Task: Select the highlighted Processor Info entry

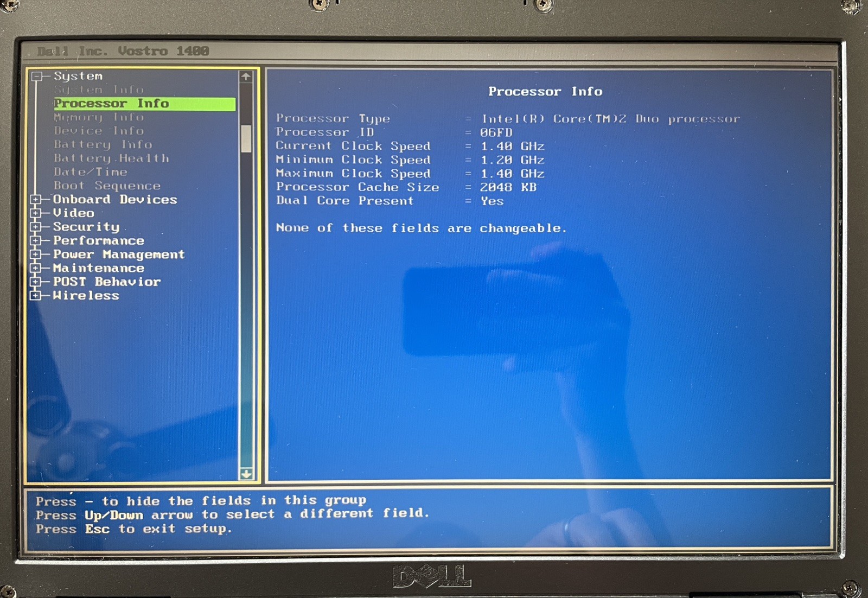Action: 144,104
